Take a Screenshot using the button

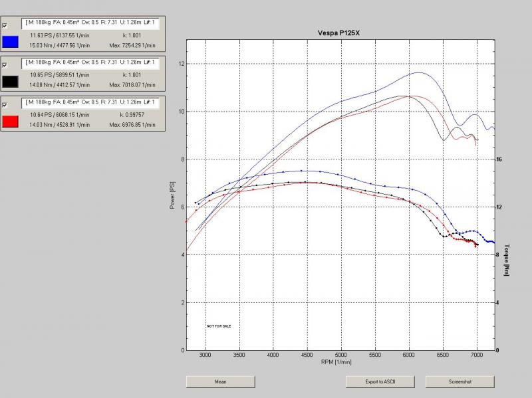tap(460, 382)
